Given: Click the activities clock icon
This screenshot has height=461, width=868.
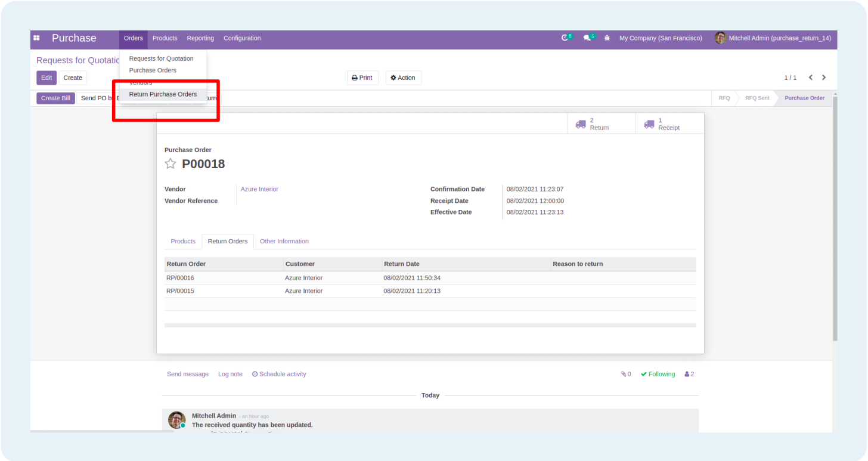Looking at the screenshot, I should pyautogui.click(x=566, y=38).
